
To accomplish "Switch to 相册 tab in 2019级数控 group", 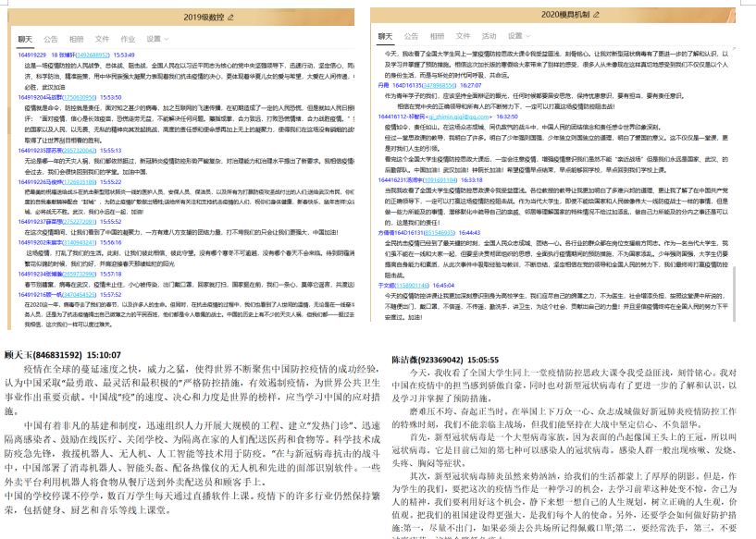I will click(x=76, y=40).
